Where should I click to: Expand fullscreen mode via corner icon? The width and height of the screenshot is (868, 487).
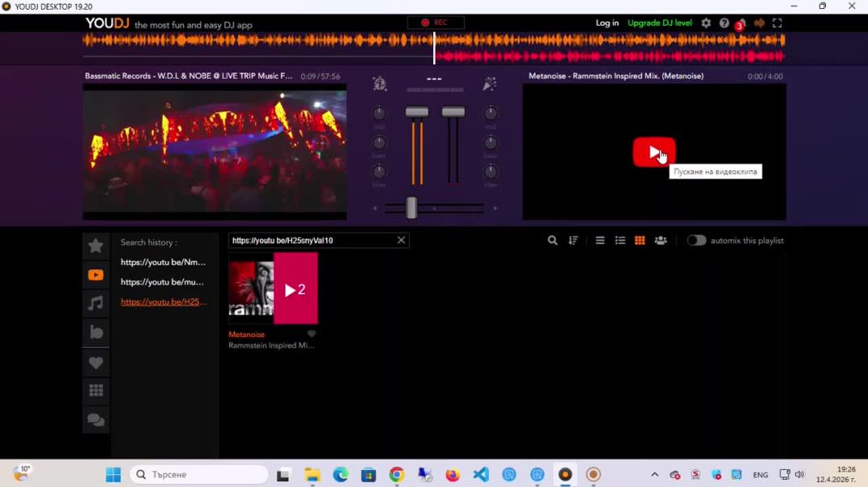pos(778,23)
